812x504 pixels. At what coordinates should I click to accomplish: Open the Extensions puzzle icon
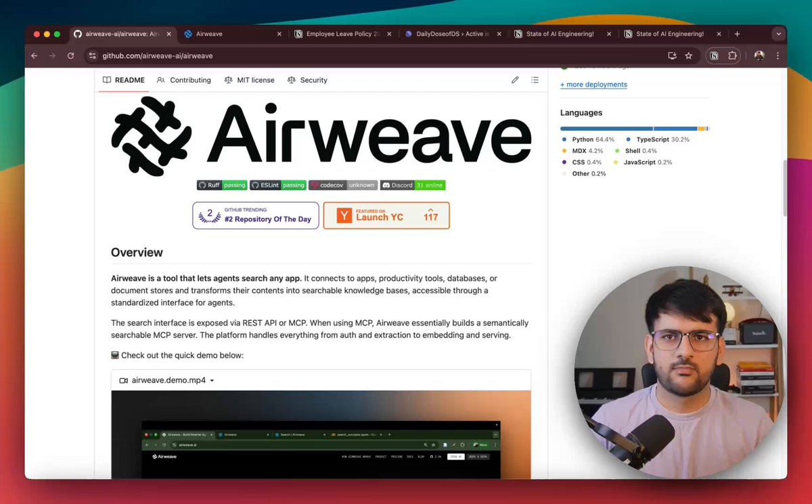point(732,55)
